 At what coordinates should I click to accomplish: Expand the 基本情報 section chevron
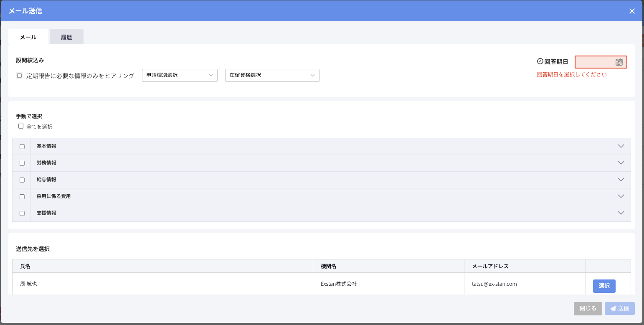(621, 146)
